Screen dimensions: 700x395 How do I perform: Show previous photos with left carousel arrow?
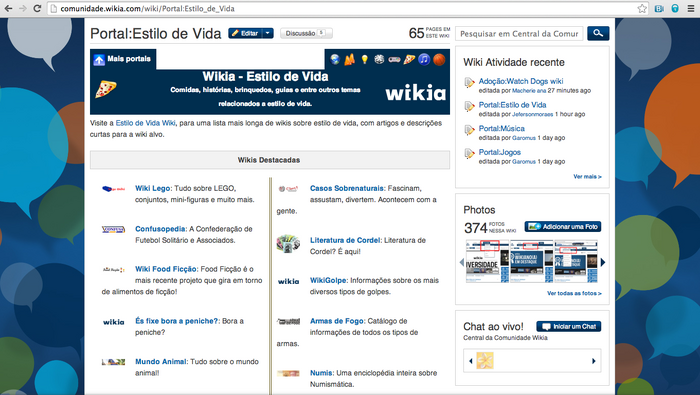[462, 262]
